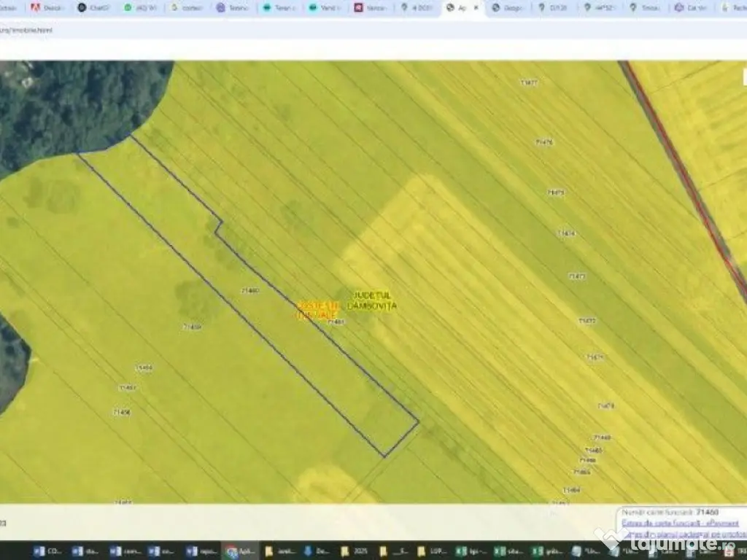Open the Google tab beside the active tab

(x=506, y=8)
